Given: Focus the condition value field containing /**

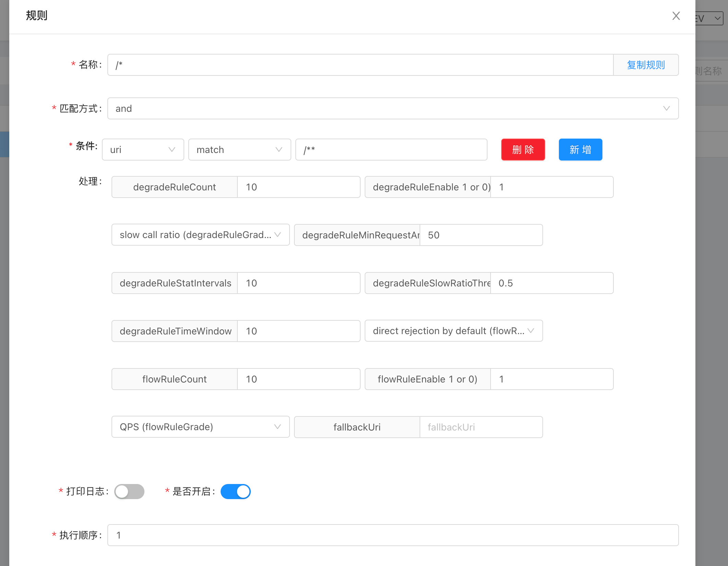Looking at the screenshot, I should (x=391, y=150).
